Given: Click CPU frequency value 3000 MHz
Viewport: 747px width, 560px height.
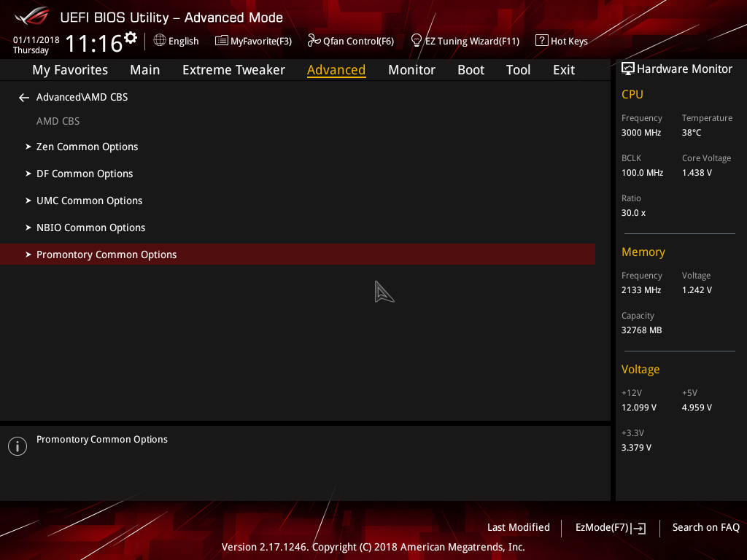Looking at the screenshot, I should [640, 133].
